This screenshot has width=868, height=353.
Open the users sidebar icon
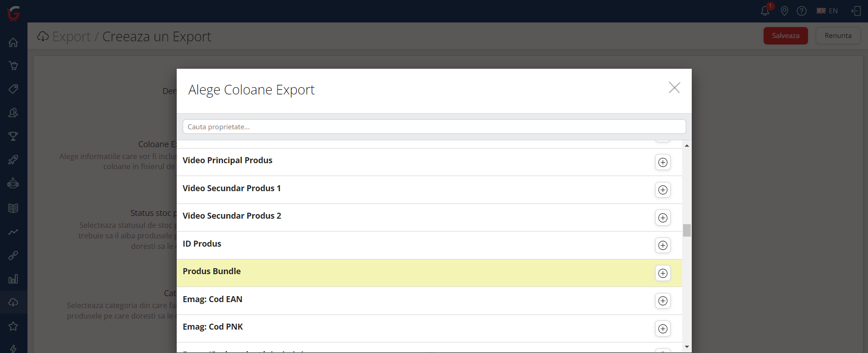13,113
